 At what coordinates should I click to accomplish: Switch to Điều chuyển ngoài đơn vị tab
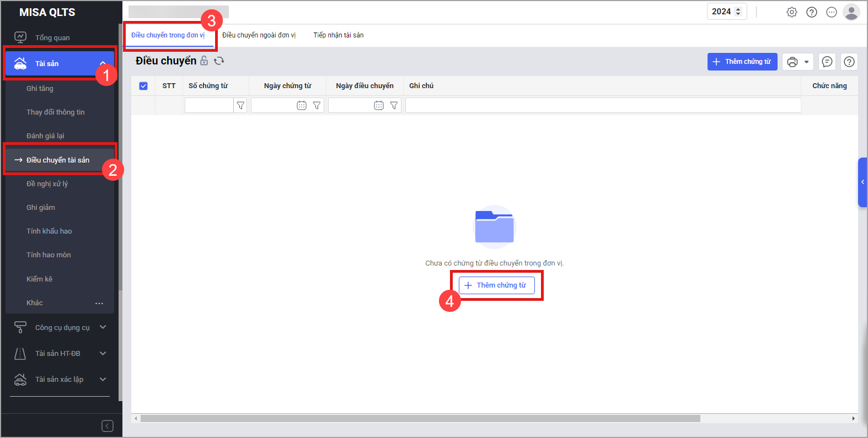coord(259,35)
